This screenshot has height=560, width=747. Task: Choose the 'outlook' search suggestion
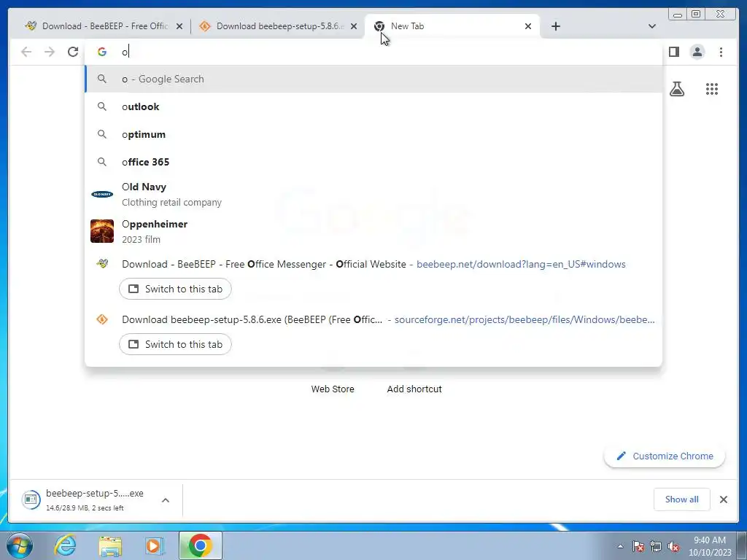coord(373,106)
